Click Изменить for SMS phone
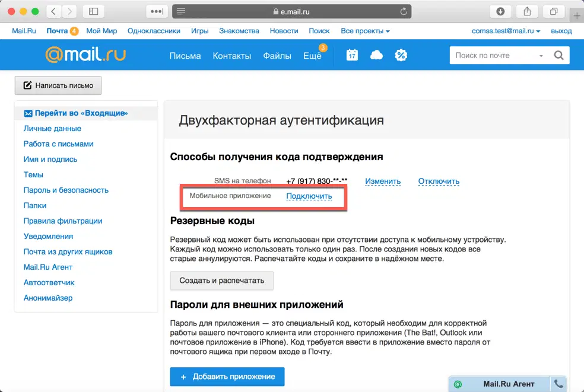 point(382,181)
